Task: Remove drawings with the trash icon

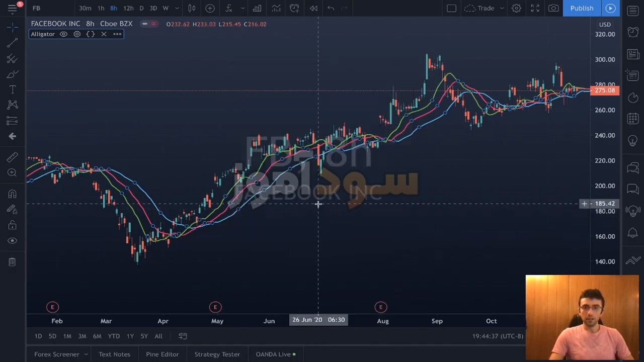Action: coord(13,262)
